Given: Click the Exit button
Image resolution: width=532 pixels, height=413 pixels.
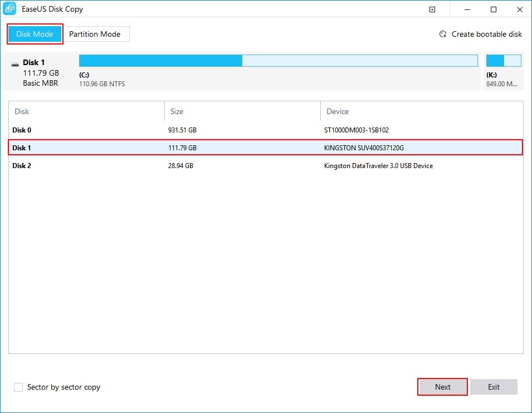Looking at the screenshot, I should [494, 387].
